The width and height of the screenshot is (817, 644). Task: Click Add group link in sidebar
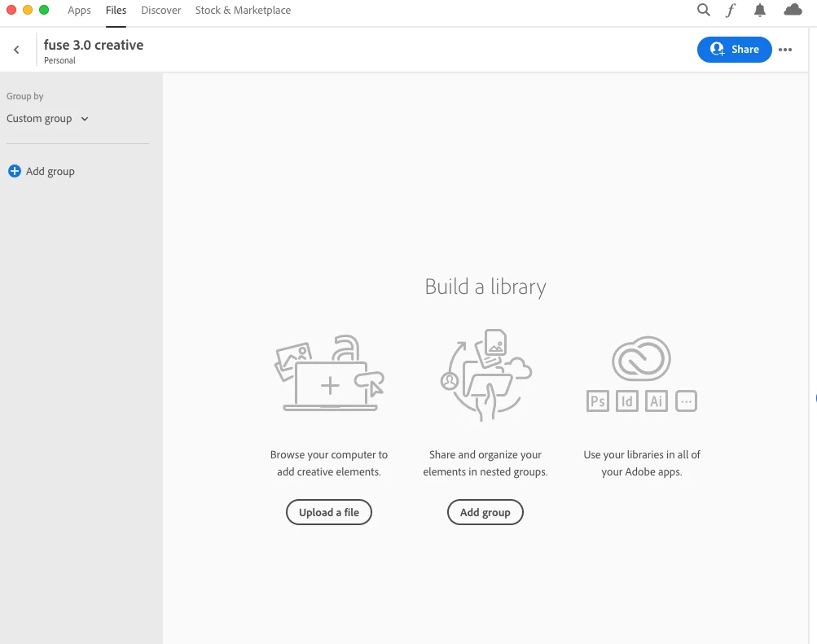[x=50, y=171]
